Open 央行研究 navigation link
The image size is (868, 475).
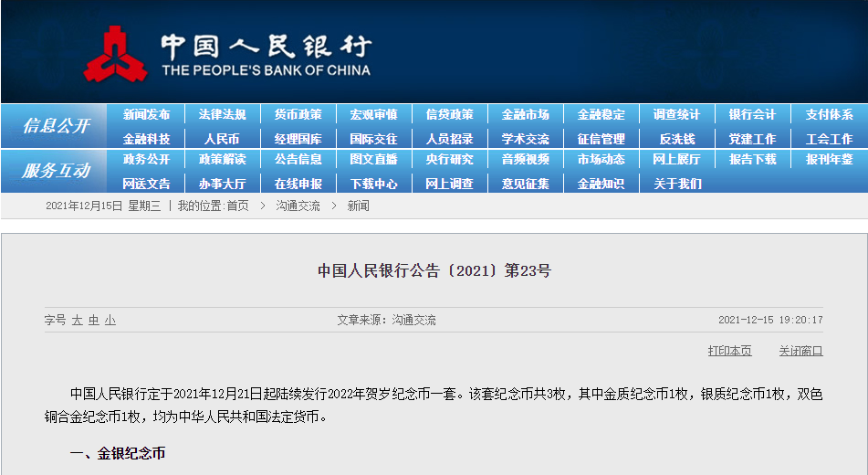pos(449,160)
